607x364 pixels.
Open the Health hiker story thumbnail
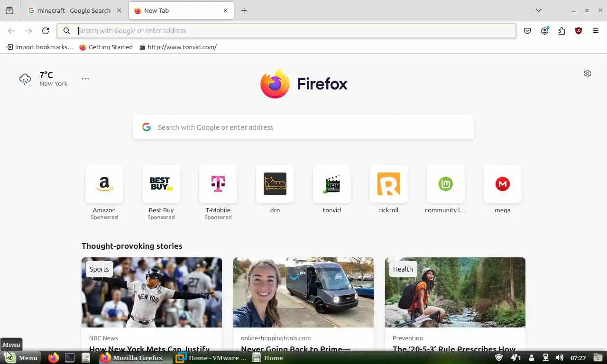click(455, 292)
